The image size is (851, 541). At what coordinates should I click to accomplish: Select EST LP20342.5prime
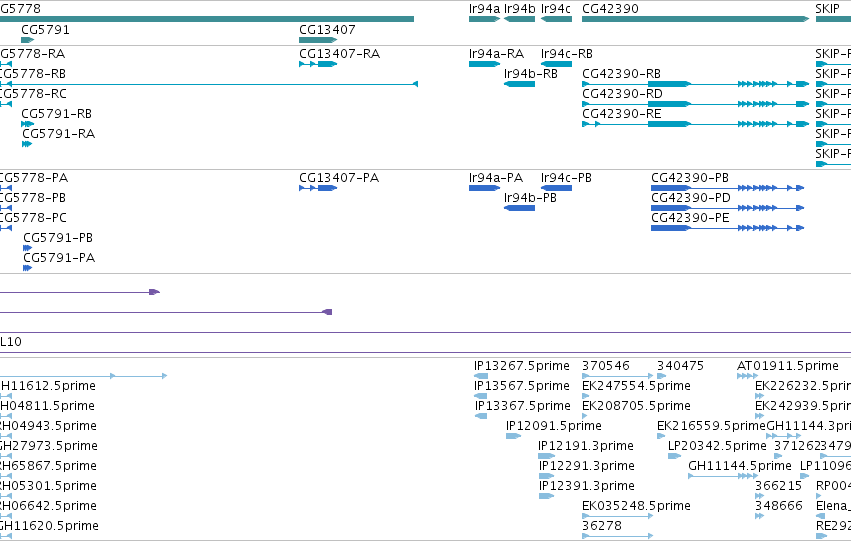click(x=717, y=447)
